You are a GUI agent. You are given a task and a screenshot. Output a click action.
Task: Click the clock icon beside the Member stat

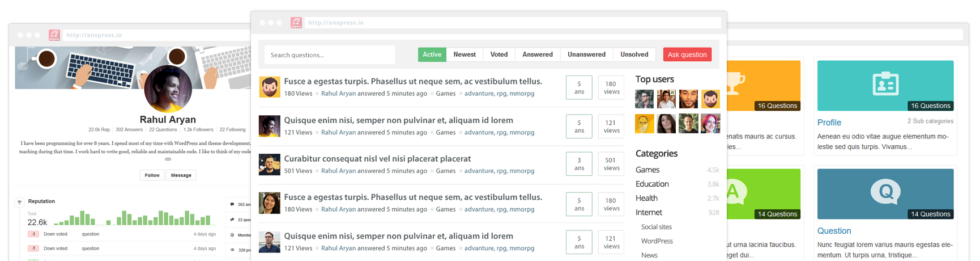232,235
